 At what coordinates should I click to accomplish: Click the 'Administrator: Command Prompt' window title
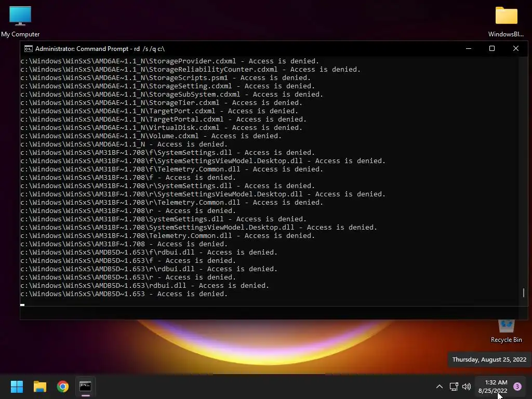[100, 49]
